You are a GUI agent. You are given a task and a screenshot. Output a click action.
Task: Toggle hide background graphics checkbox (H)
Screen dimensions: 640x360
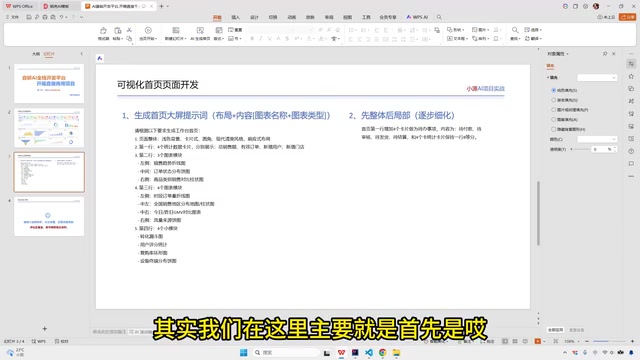(x=553, y=129)
